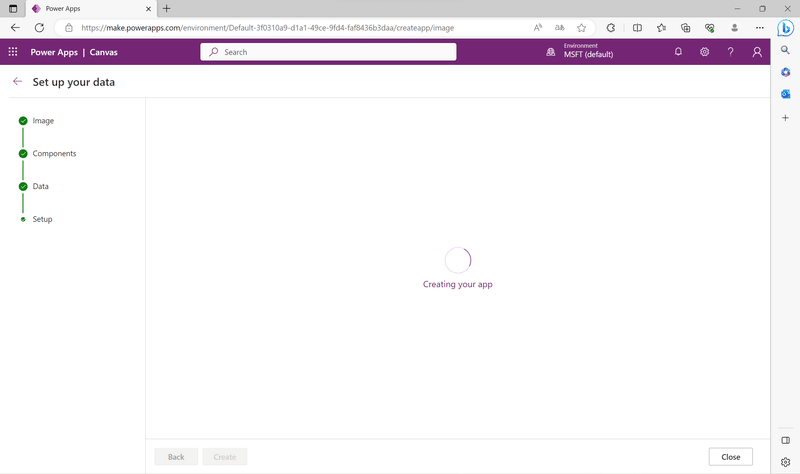Screen dimensions: 800x474
Task: Toggle sidebar visibility icon at bottom
Action: 785,440
